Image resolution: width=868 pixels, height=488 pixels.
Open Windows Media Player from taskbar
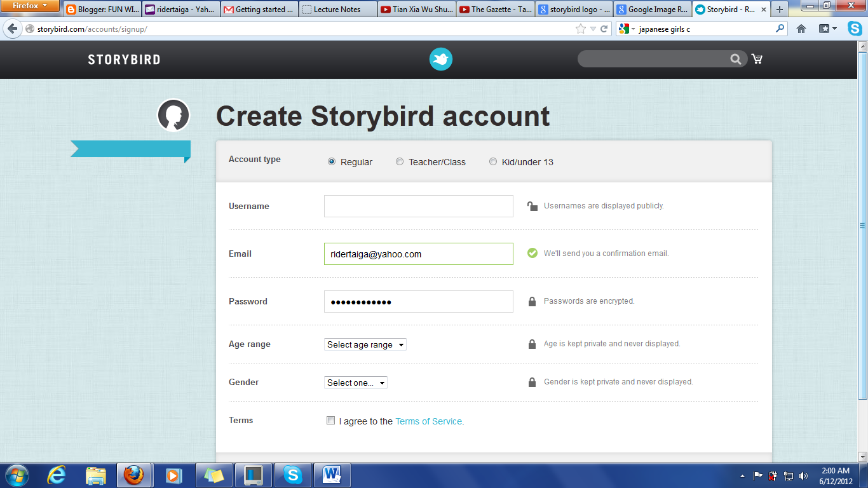(x=172, y=475)
